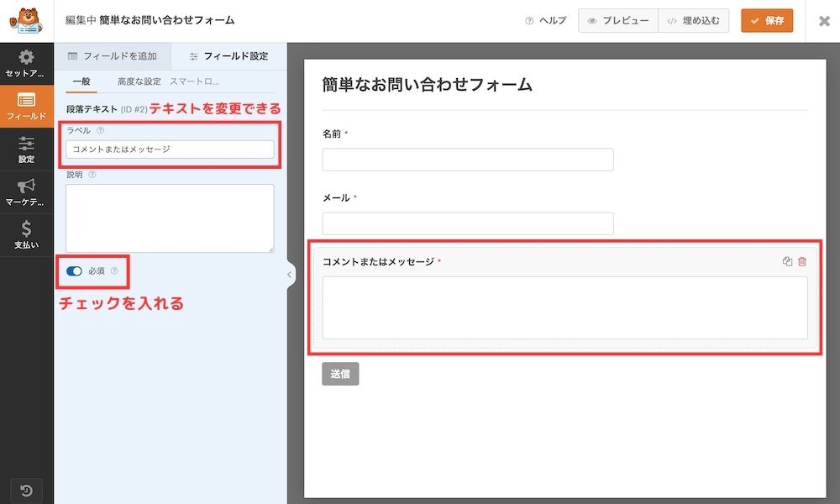Click the 段落テキスト (ID #2) field heading
This screenshot has width=840, height=504.
click(107, 109)
